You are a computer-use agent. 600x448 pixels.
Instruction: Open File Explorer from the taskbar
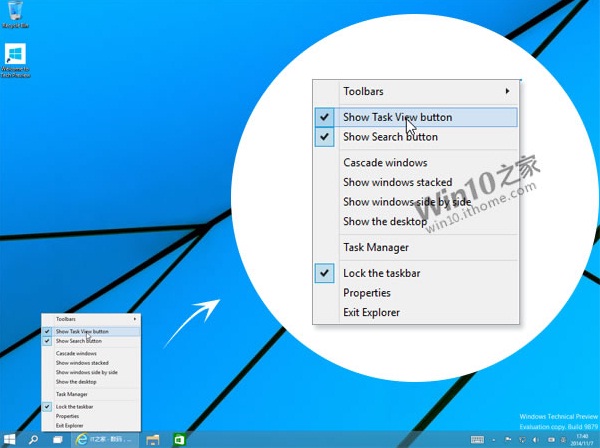coord(153,440)
